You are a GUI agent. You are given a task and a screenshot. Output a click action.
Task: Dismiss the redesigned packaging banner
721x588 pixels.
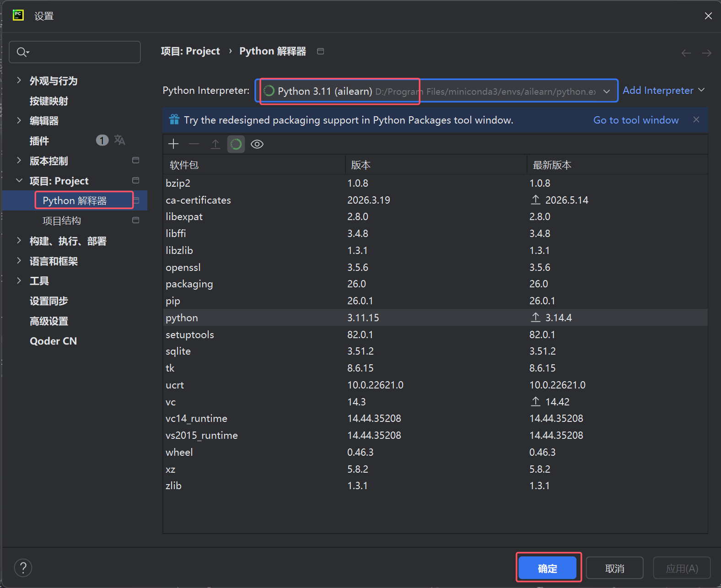pyautogui.click(x=696, y=119)
